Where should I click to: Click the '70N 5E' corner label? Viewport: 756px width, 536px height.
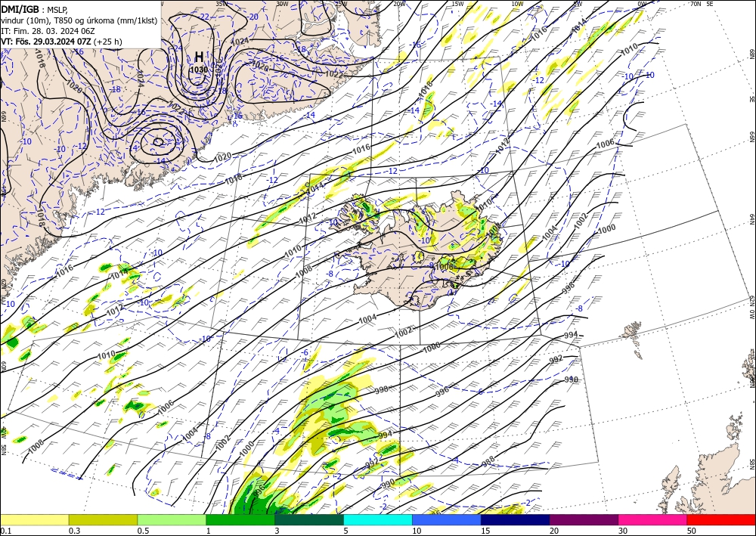pos(702,3)
